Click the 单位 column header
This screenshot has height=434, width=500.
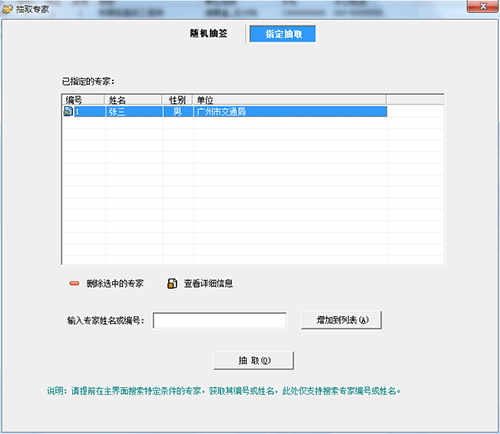(x=289, y=100)
